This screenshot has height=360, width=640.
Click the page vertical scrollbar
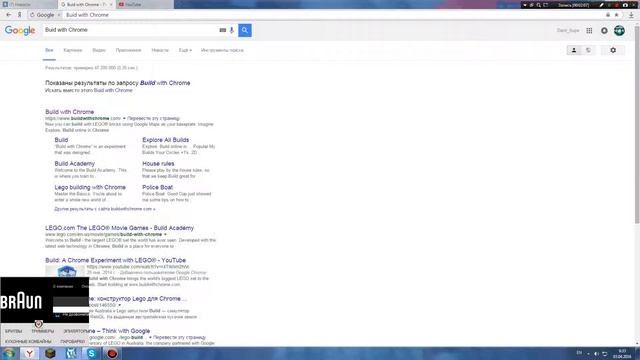637,125
